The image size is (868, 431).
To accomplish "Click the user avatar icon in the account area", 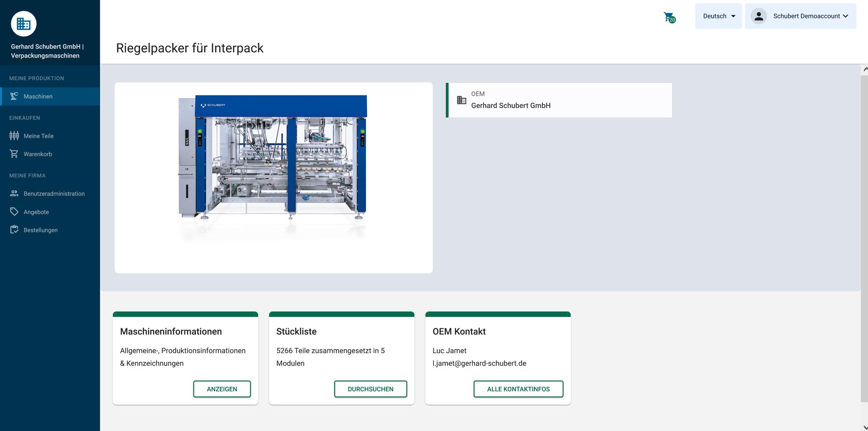I will [x=759, y=16].
